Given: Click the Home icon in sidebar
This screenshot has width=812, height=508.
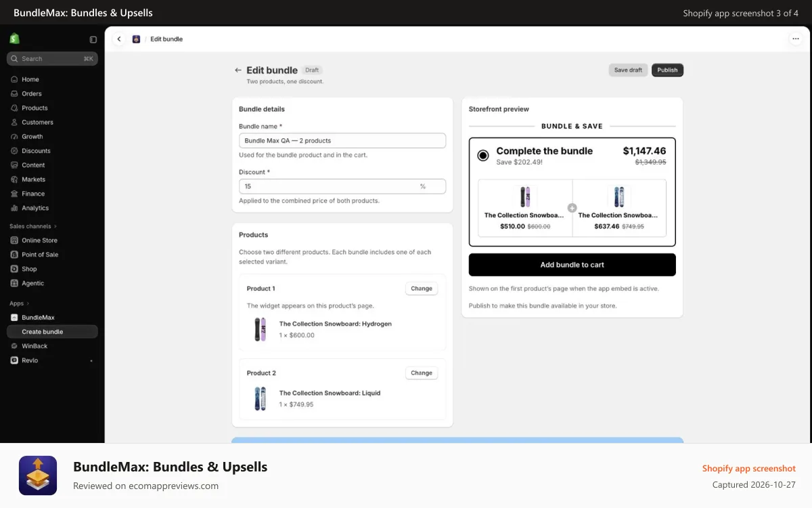Looking at the screenshot, I should point(14,79).
